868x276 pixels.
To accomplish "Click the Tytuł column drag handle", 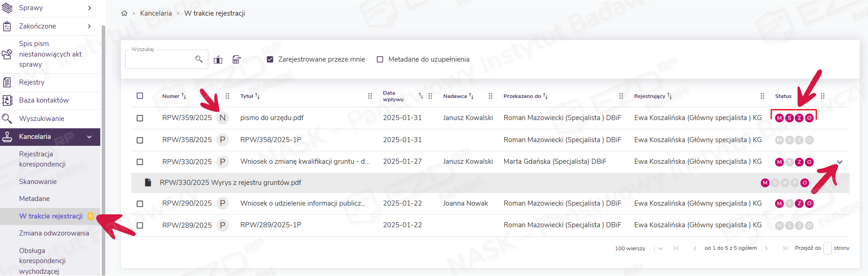I will (x=370, y=96).
